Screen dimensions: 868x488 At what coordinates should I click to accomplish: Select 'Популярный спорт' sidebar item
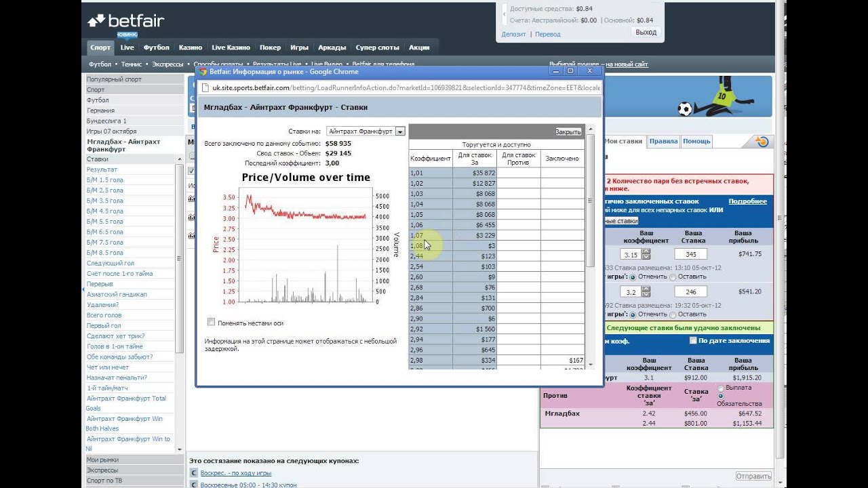[134, 79]
